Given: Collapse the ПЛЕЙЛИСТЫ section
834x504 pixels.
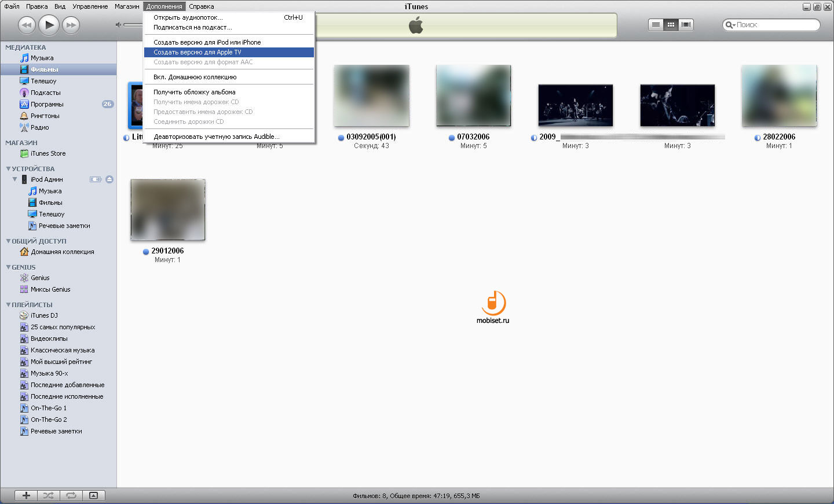Looking at the screenshot, I should pos(8,304).
